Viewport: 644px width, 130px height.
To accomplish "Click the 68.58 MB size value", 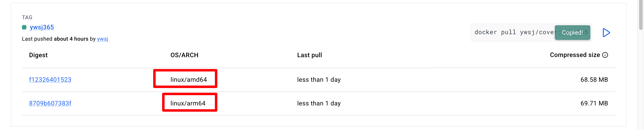I will coord(594,80).
